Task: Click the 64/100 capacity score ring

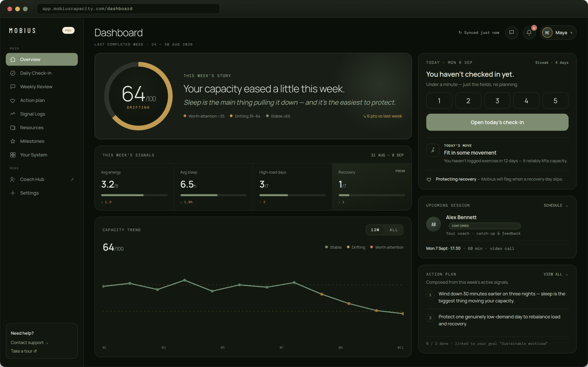Action: 138,96
